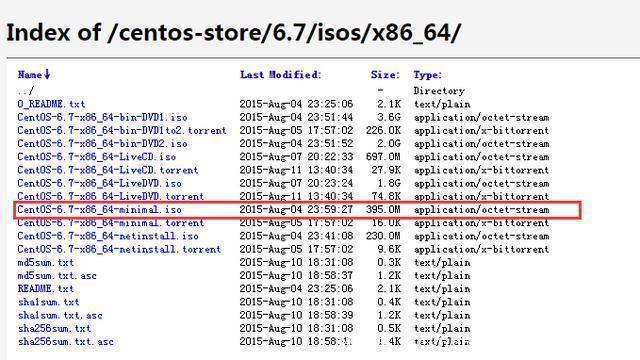The height and width of the screenshot is (360, 640).
Task: Open the md5sum.txt.asc signature file
Action: pyautogui.click(x=57, y=276)
